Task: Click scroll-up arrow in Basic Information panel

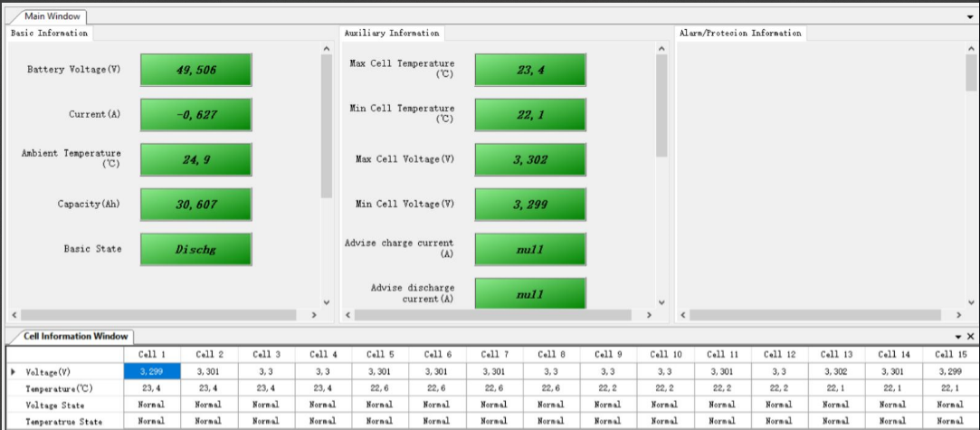Action: 327,48
